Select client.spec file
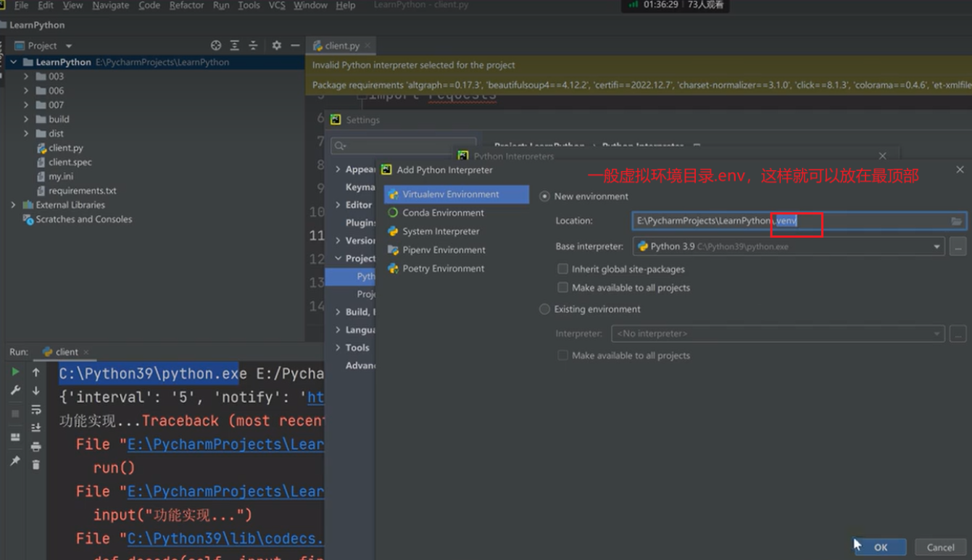Viewport: 972px width, 560px height. tap(70, 162)
